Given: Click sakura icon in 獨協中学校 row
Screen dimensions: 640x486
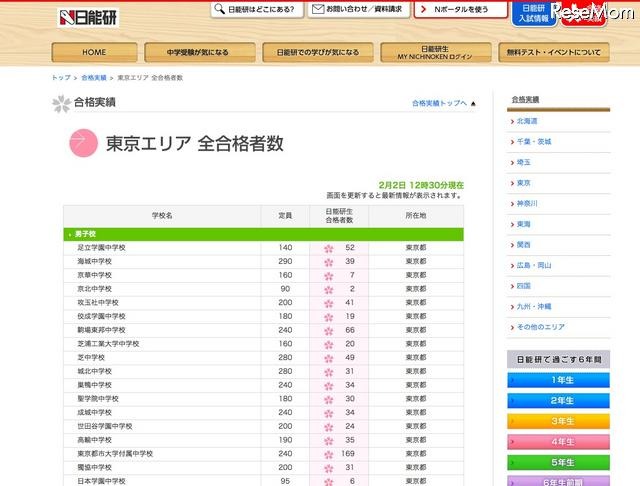Looking at the screenshot, I should pyautogui.click(x=329, y=468).
